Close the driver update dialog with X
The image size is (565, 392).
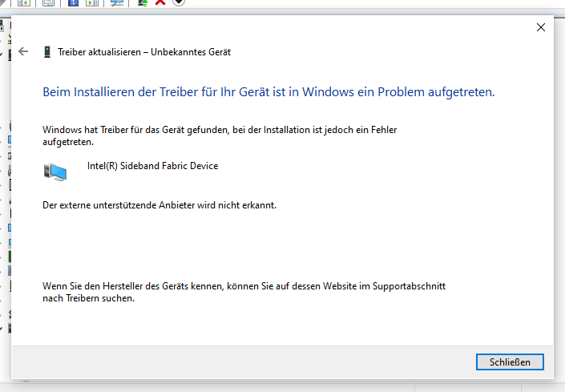(540, 27)
